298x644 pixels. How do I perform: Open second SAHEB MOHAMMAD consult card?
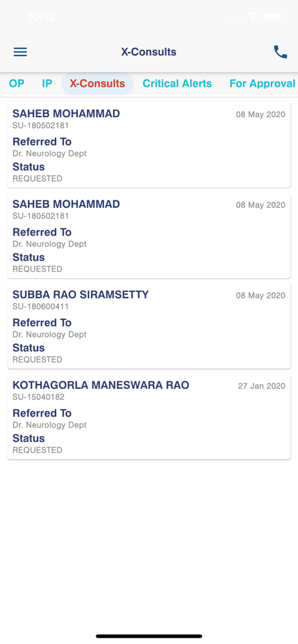click(149, 236)
